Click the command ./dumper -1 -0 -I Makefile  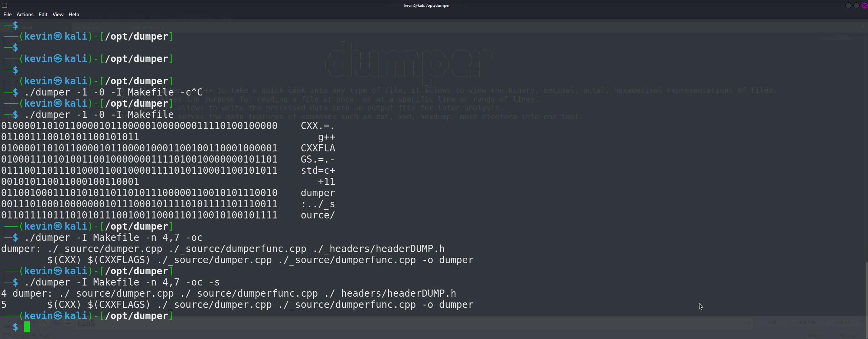99,114
